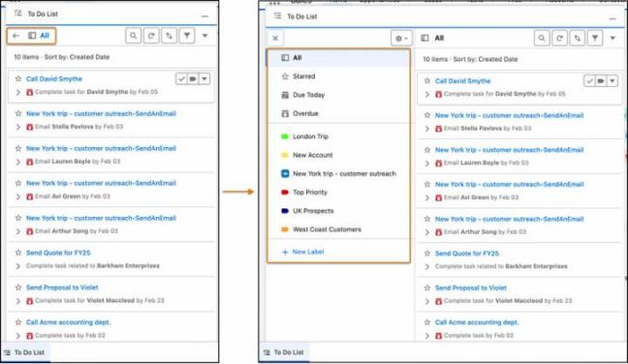
Task: Star Send Quote for FY25 in right panel
Action: (x=427, y=254)
